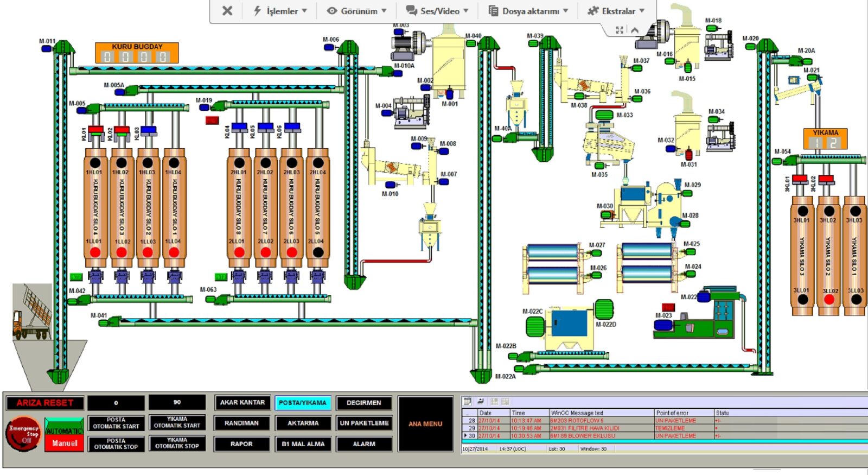Click the acknowledge alarm icon in alarm toolbar

coord(481,401)
